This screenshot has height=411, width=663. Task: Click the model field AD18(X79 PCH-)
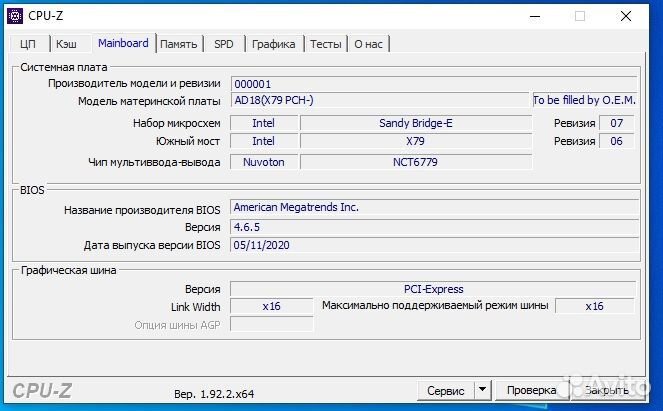coord(380,100)
